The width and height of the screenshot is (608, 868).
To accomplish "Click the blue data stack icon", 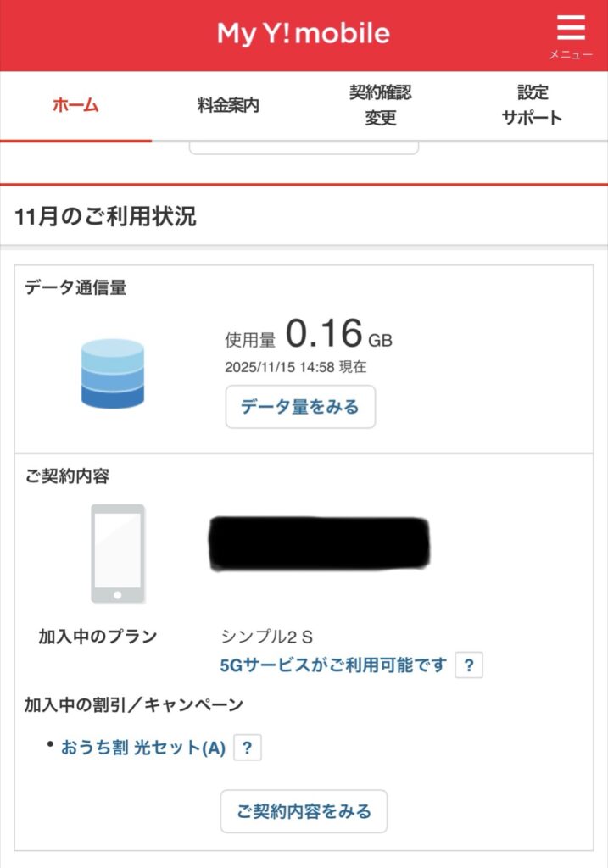I will pyautogui.click(x=113, y=374).
